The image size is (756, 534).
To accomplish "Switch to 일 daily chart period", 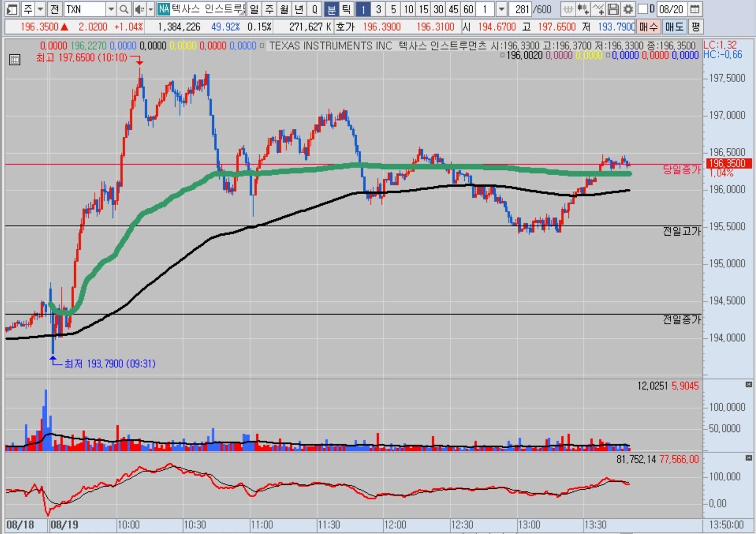I will pos(254,9).
